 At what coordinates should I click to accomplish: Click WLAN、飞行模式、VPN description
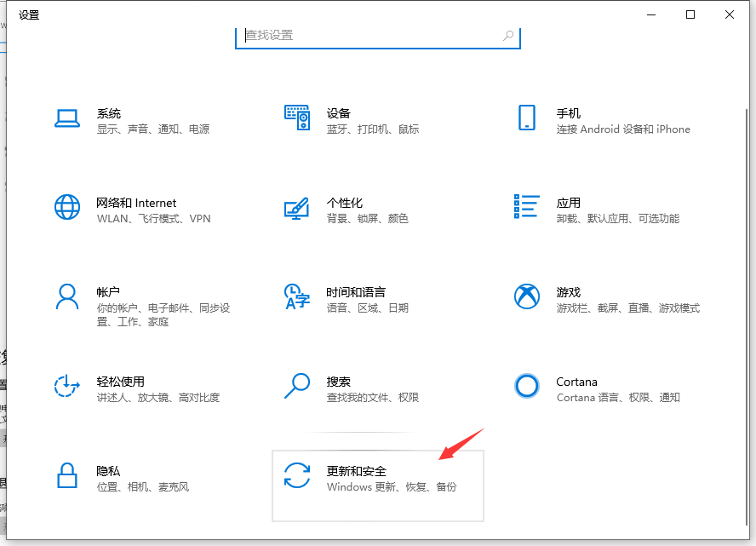tap(154, 219)
